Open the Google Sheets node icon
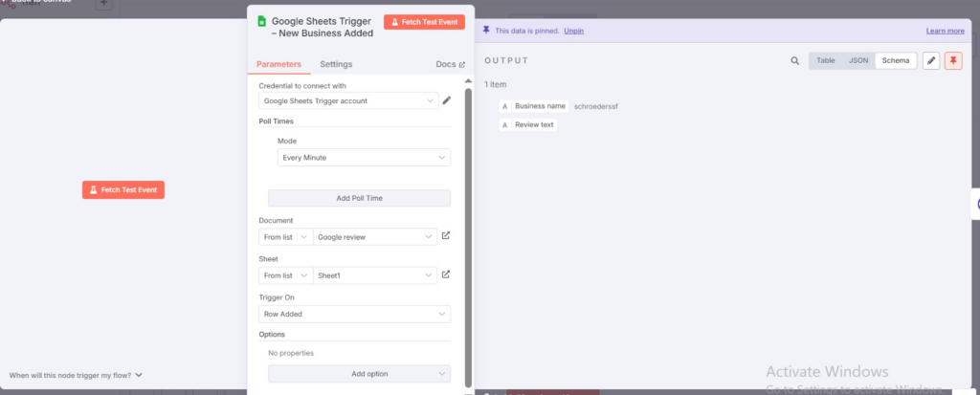 pos(262,21)
